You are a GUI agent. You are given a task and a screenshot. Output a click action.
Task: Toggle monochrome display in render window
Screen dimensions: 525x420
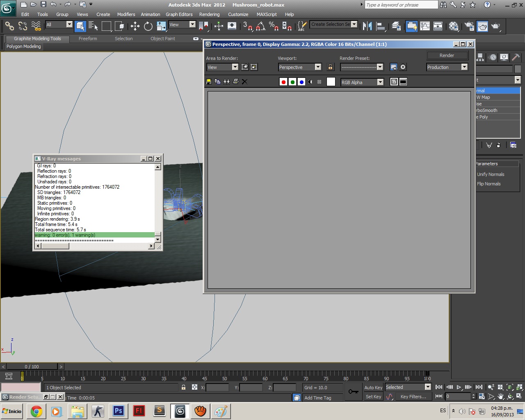(320, 82)
